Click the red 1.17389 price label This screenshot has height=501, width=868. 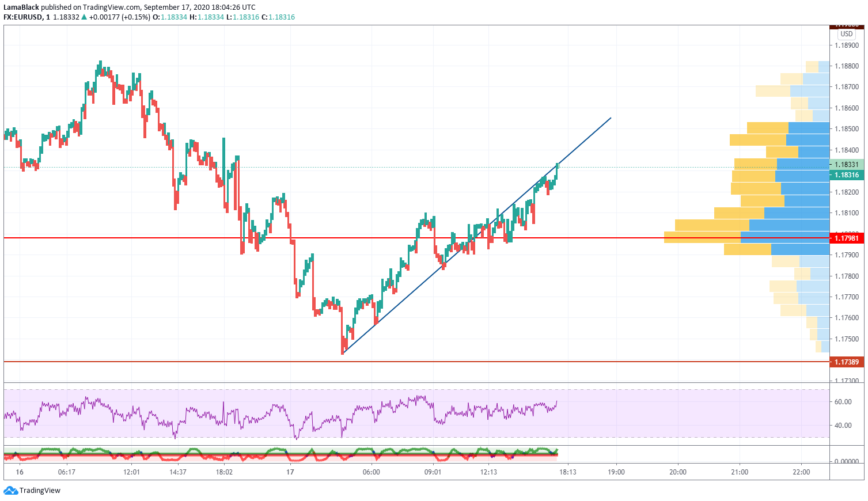847,362
